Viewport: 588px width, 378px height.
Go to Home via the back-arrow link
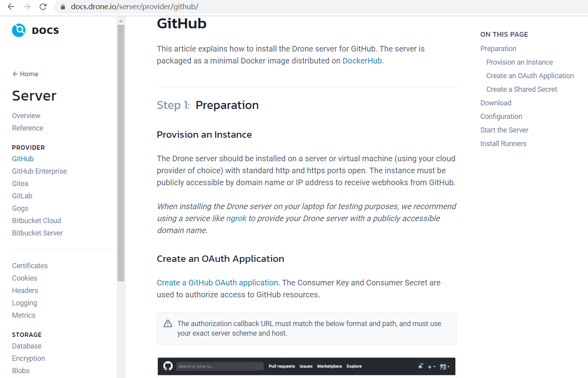click(25, 74)
